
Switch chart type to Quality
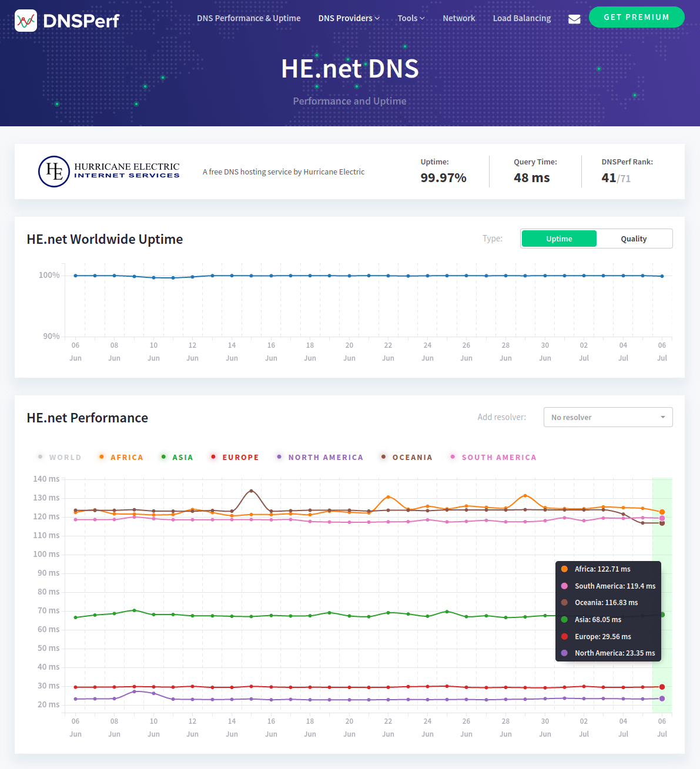[634, 239]
